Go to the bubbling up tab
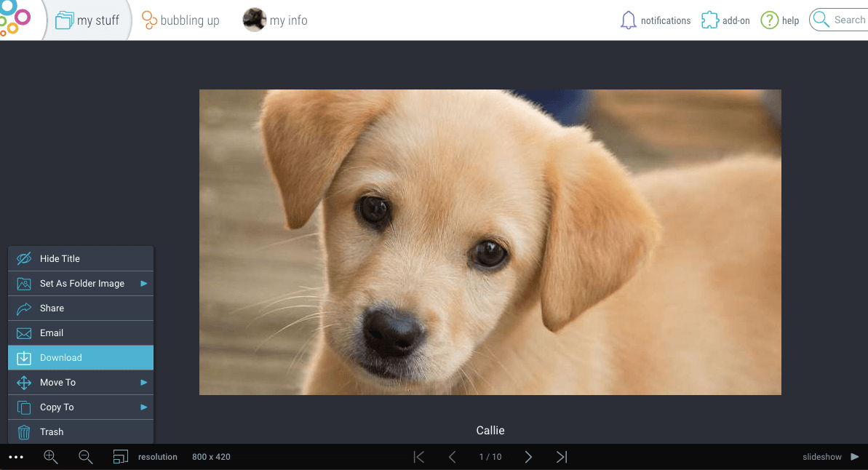 tap(180, 20)
